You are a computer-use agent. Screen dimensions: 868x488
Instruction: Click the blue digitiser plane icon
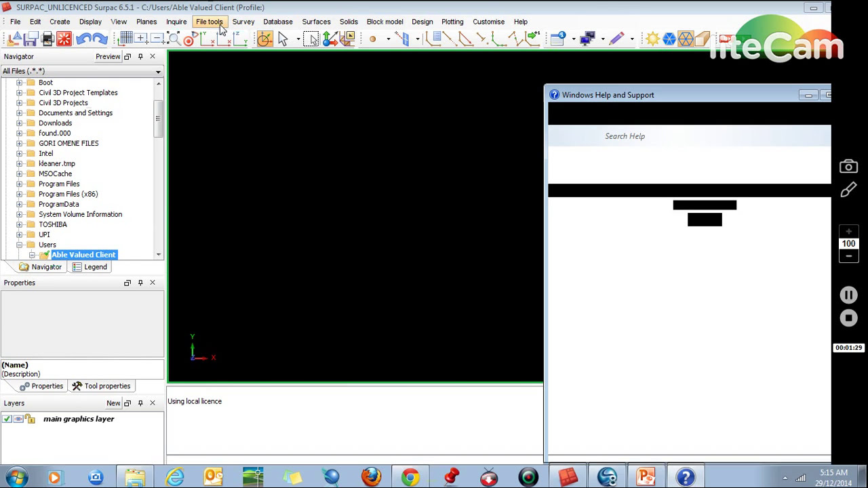404,39
